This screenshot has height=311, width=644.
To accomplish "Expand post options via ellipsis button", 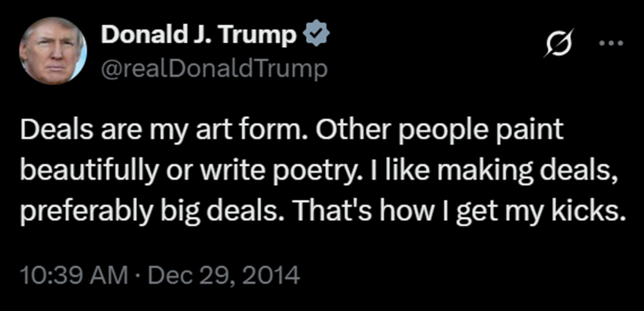I will click(611, 43).
